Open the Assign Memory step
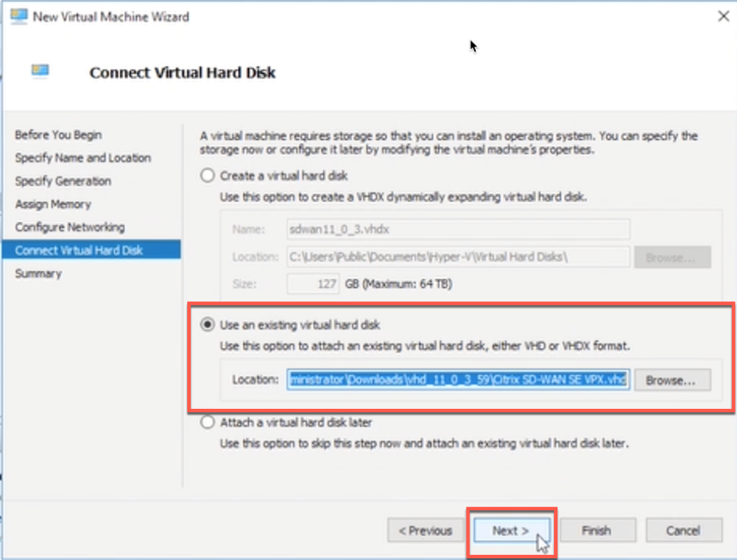 click(53, 204)
